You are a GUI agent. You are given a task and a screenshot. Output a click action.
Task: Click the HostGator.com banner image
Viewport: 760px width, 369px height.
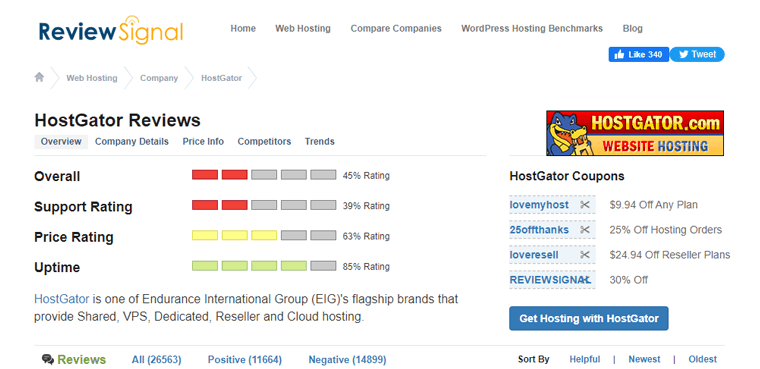635,133
